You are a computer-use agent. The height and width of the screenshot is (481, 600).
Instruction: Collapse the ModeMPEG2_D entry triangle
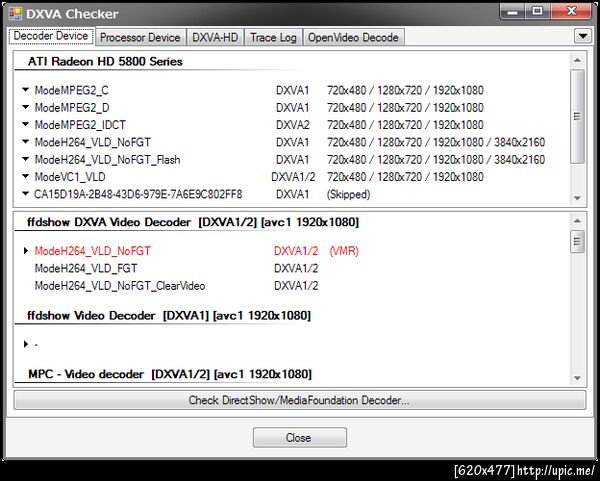(25, 107)
